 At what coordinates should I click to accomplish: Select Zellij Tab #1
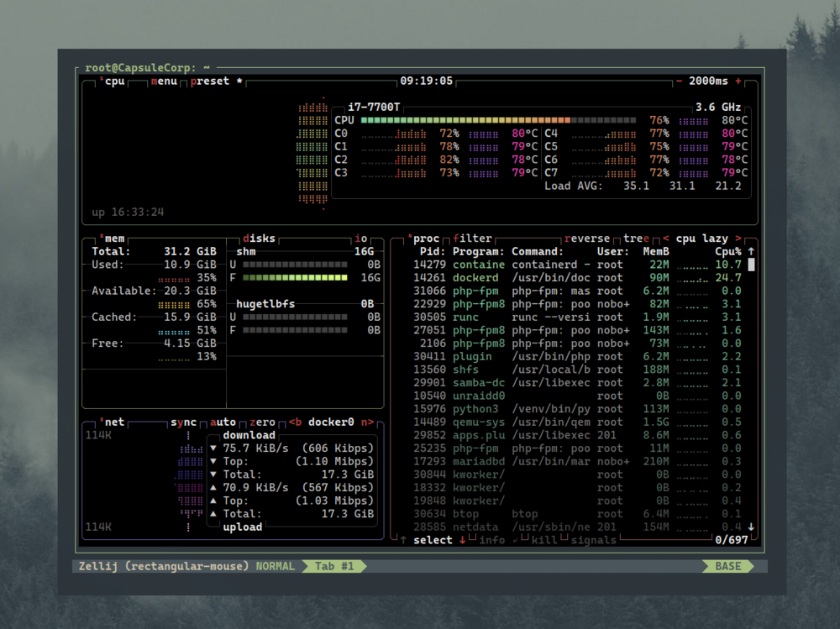334,566
